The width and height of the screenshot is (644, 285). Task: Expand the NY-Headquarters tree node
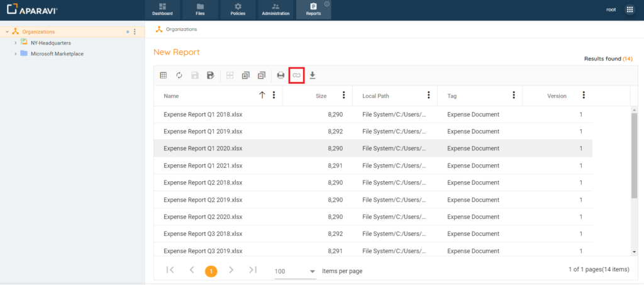[x=15, y=43]
